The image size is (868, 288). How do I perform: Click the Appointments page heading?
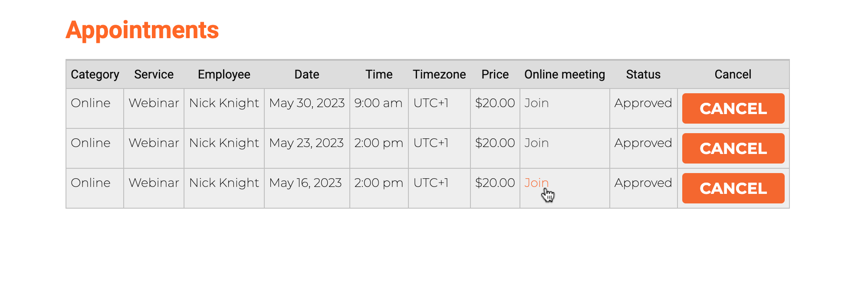[142, 30]
